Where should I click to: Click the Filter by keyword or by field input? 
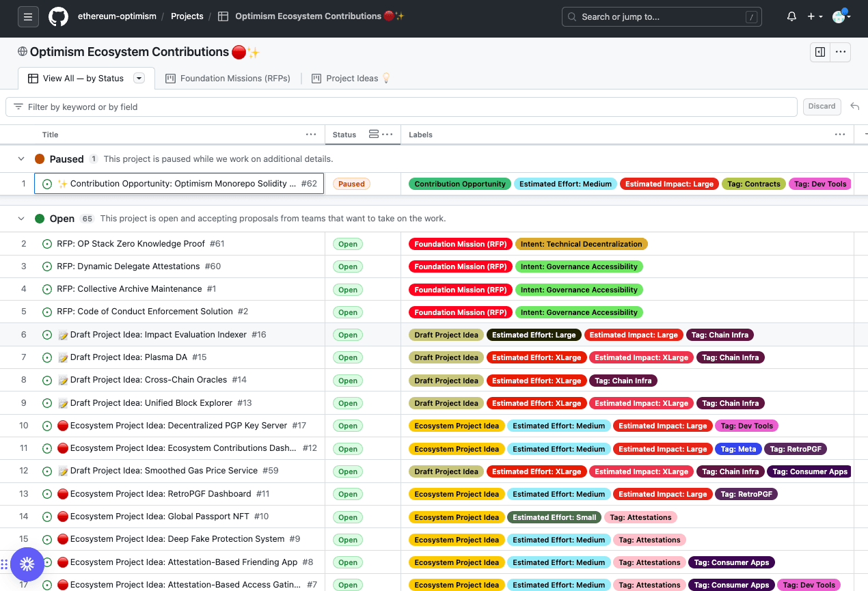click(402, 107)
